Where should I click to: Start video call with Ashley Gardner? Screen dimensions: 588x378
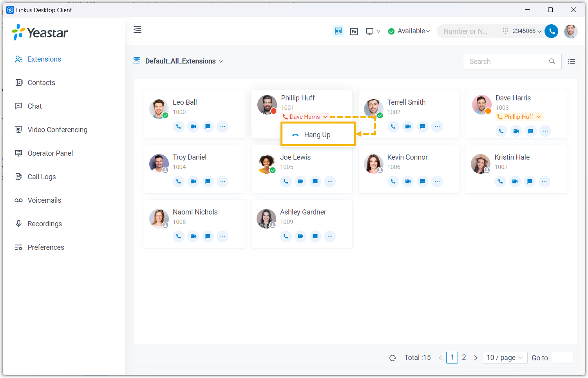tap(300, 236)
